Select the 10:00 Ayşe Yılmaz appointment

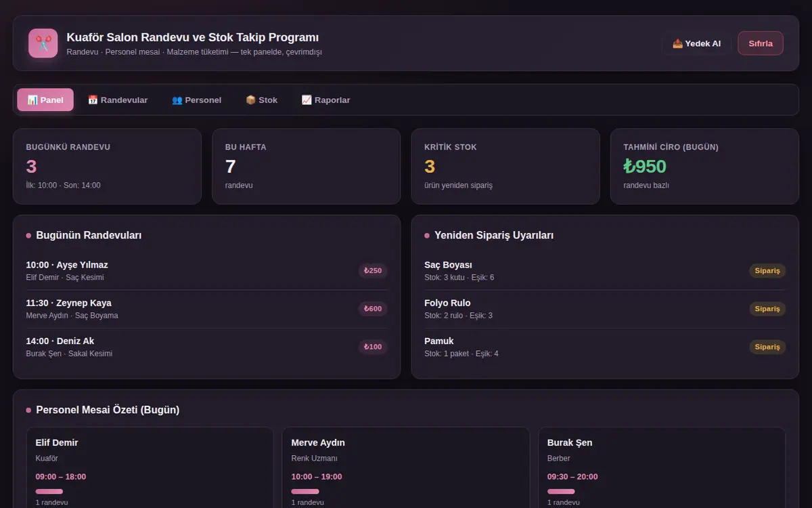point(207,271)
